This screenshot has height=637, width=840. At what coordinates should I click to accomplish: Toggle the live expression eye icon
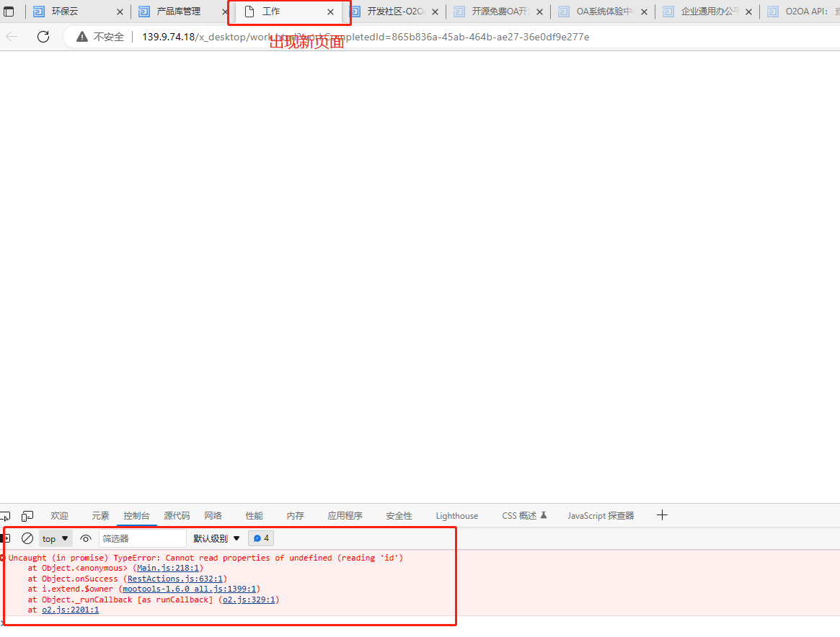pyautogui.click(x=86, y=538)
